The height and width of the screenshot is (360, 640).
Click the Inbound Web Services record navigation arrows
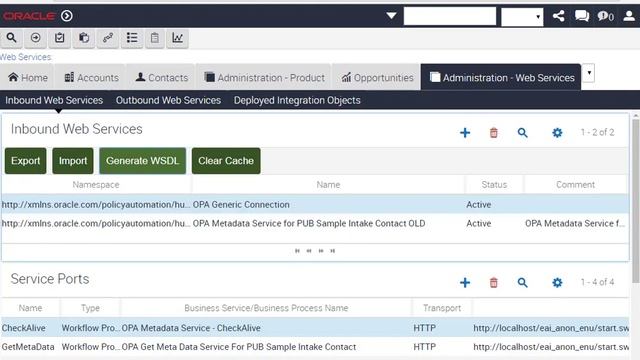(315, 251)
